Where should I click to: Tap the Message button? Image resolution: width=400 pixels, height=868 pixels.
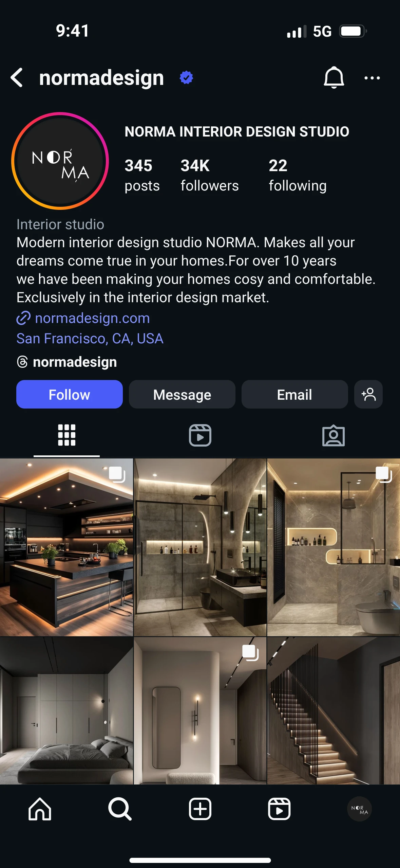click(182, 394)
